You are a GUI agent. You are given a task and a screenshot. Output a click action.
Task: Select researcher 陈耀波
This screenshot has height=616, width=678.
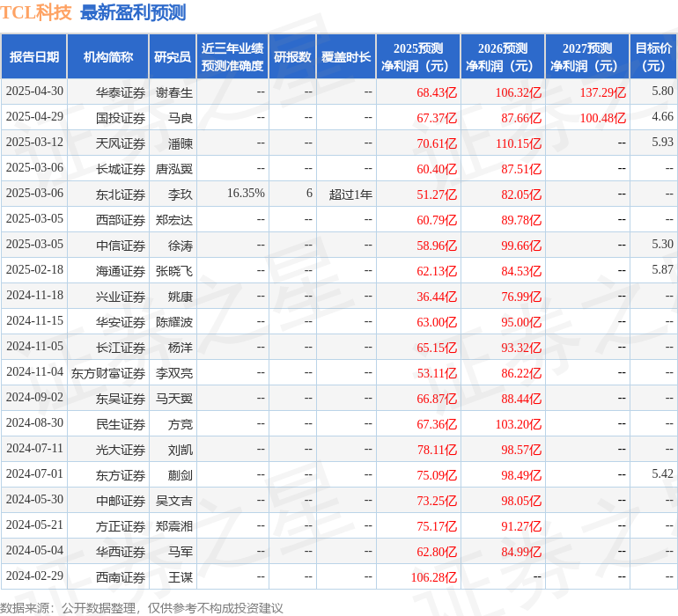173,322
